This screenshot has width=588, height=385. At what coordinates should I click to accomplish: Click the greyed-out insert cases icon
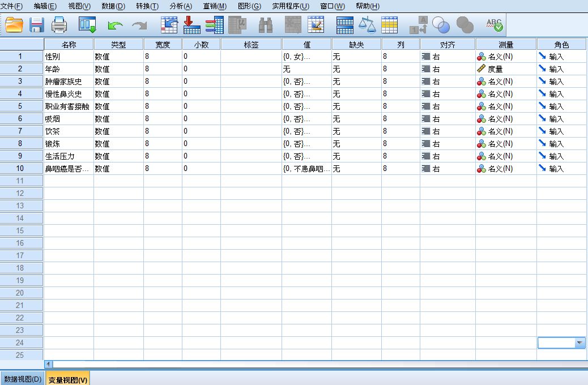tap(293, 25)
